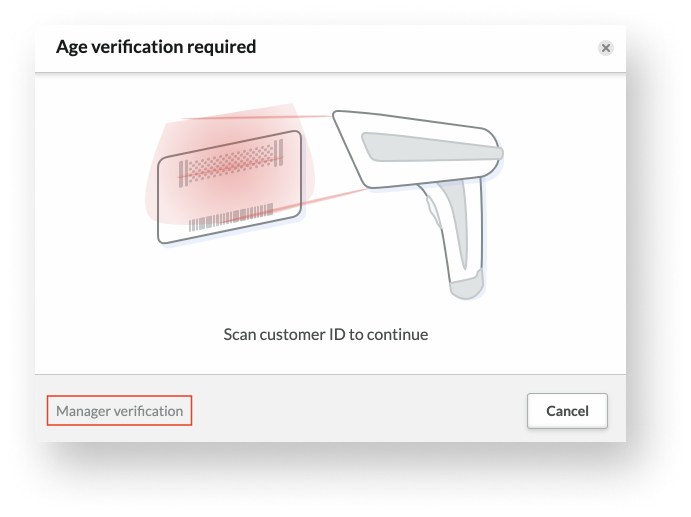Click 'Scan customer ID to continue' text
The image size is (691, 517).
coord(326,334)
